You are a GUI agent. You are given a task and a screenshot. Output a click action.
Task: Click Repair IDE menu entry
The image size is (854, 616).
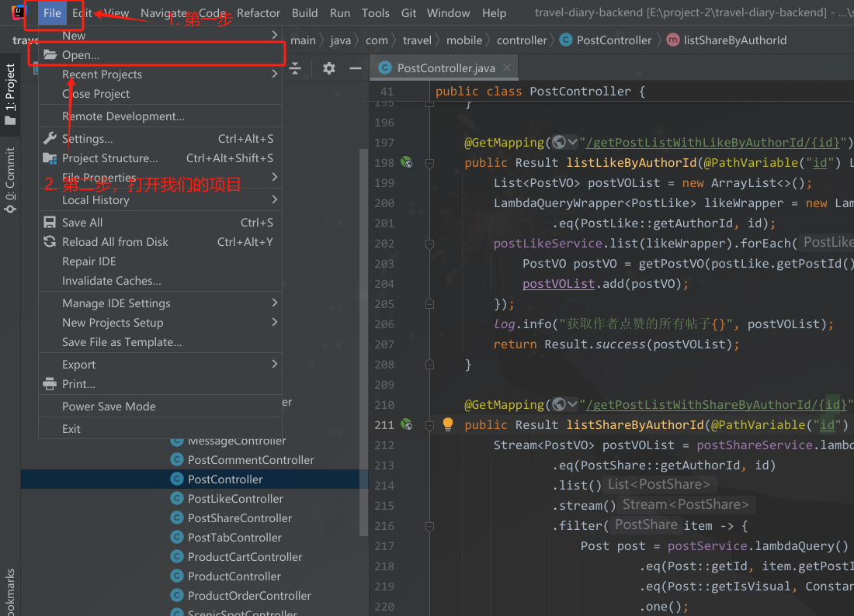point(160,261)
